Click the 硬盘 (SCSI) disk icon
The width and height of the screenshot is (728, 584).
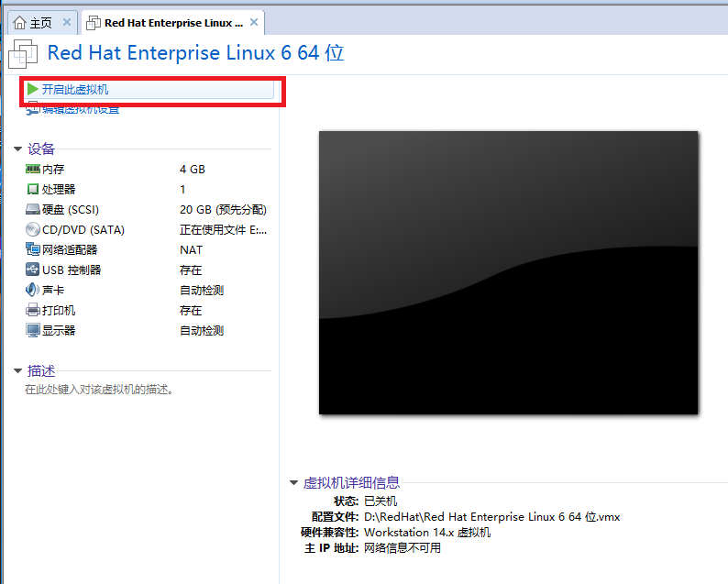(32, 209)
